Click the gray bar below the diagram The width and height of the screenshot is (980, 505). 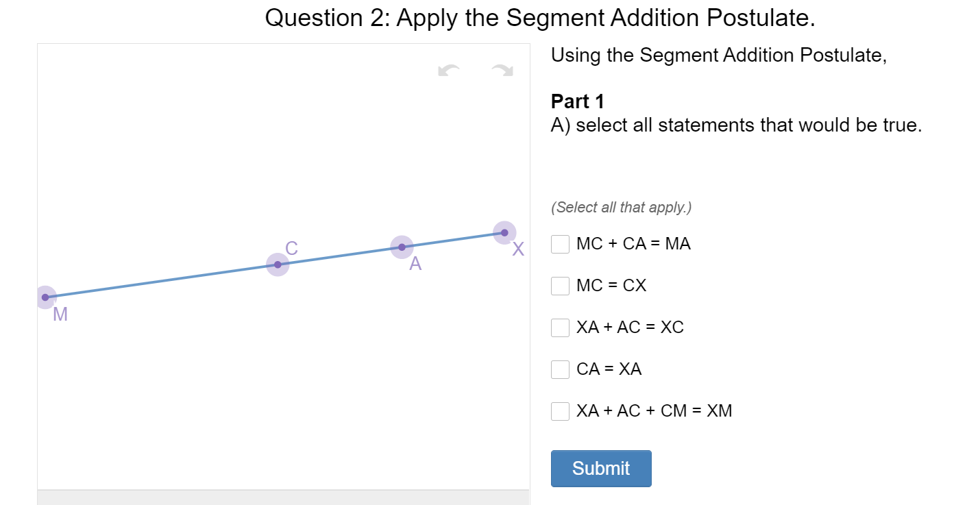(283, 497)
